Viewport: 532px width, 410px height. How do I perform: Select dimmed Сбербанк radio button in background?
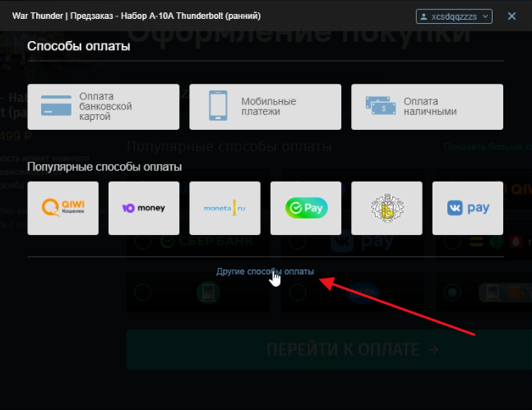pyautogui.click(x=143, y=241)
